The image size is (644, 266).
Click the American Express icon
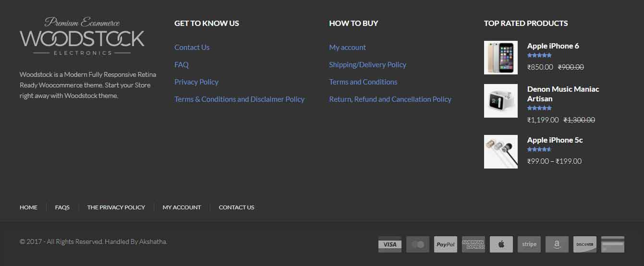click(x=473, y=244)
